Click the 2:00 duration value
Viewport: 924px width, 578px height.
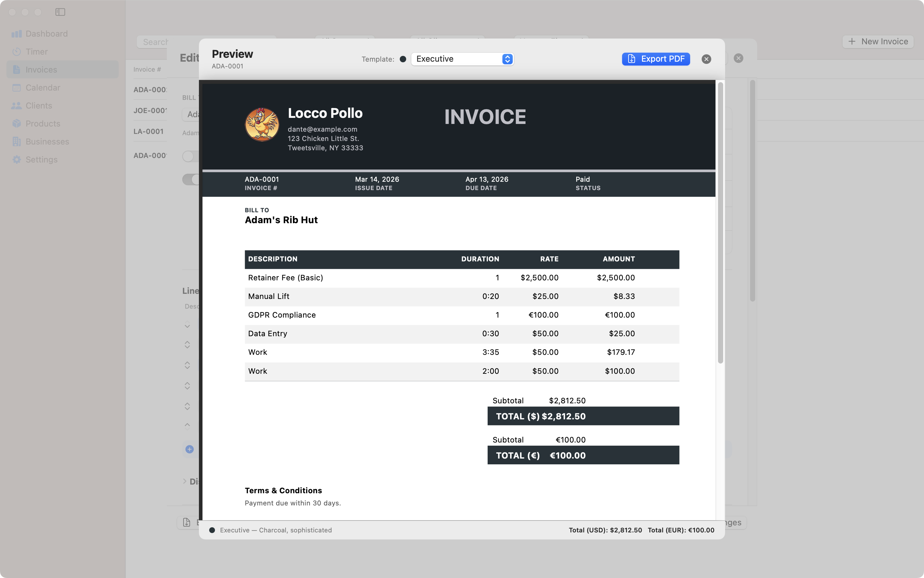coord(491,371)
